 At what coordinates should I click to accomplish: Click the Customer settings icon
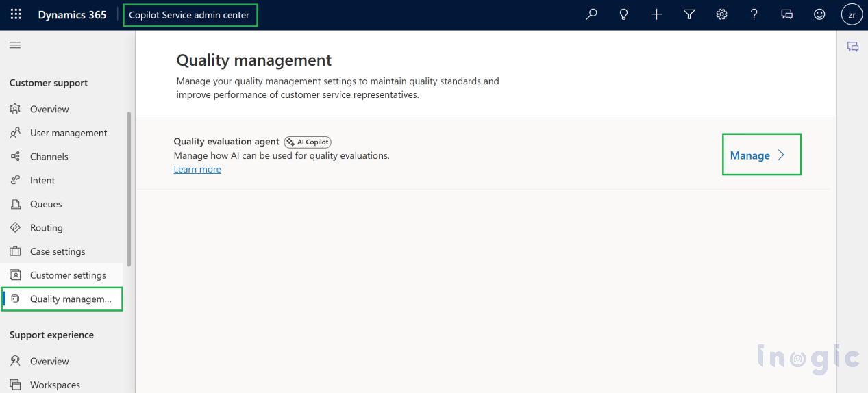coord(15,275)
